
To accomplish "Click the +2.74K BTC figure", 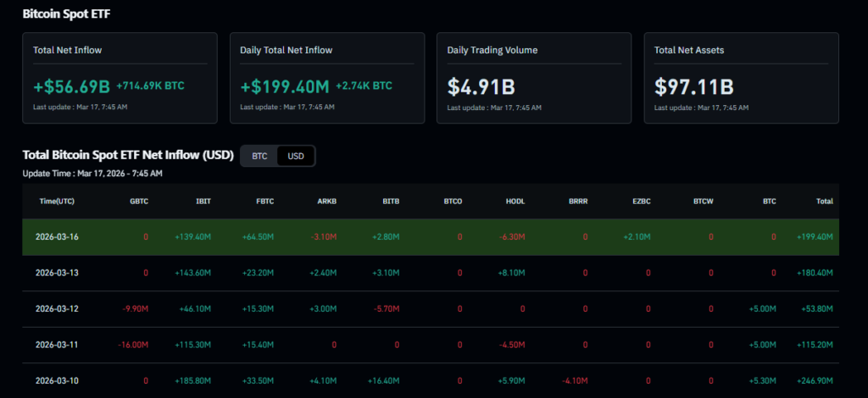I will click(x=364, y=86).
